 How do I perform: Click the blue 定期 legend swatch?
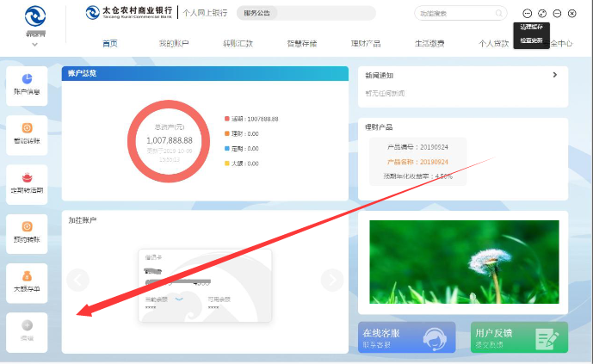227,149
